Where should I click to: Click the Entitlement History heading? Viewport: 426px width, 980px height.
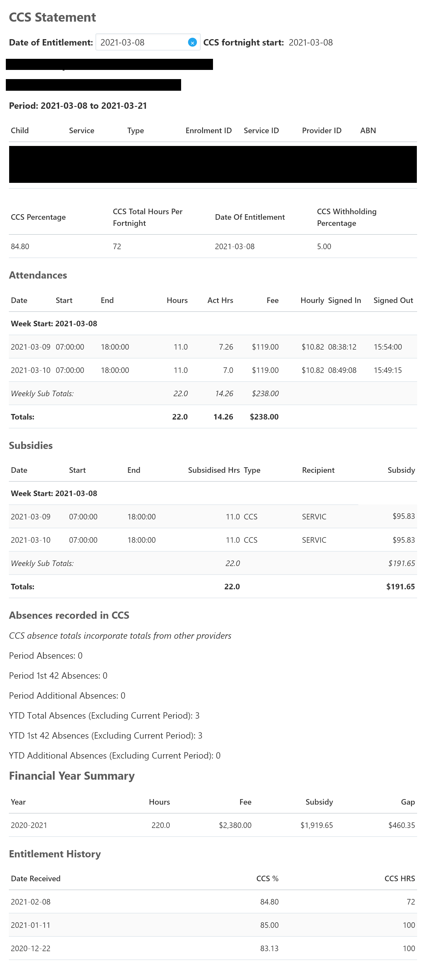click(x=55, y=854)
